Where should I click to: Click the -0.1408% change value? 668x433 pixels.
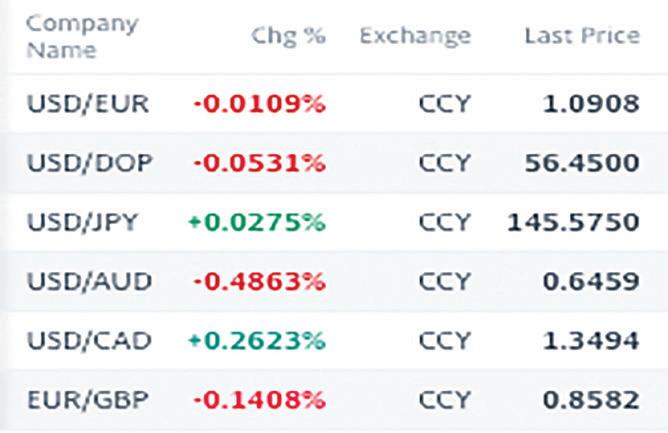tap(258, 400)
